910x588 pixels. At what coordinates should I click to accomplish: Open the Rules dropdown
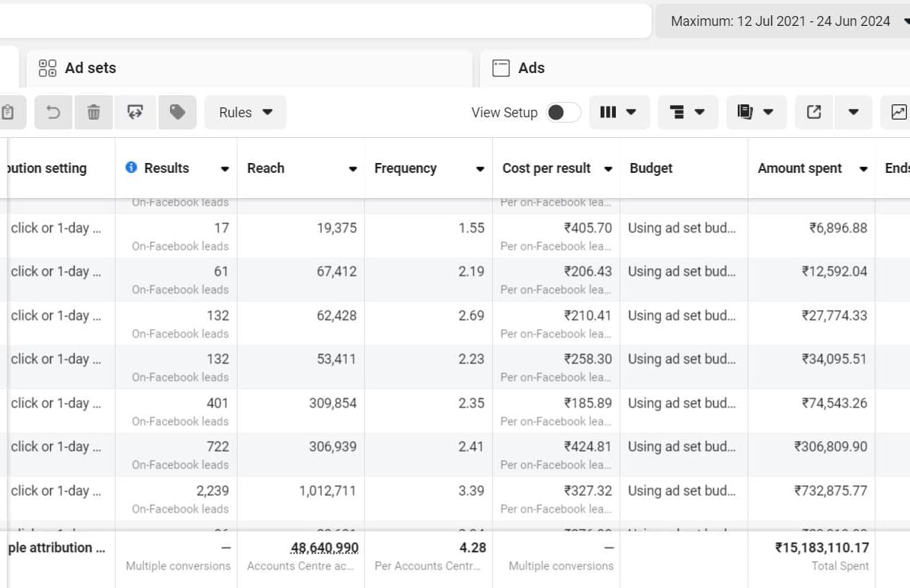tap(245, 113)
